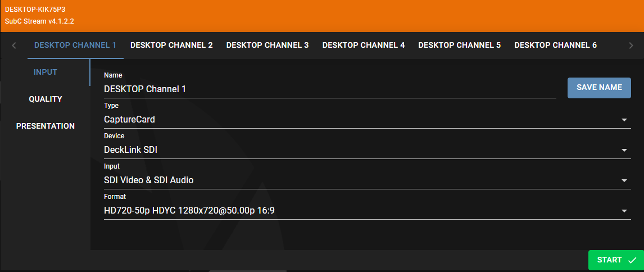644x272 pixels.
Task: Open the Desktop Channel 6 tab
Action: tap(555, 45)
